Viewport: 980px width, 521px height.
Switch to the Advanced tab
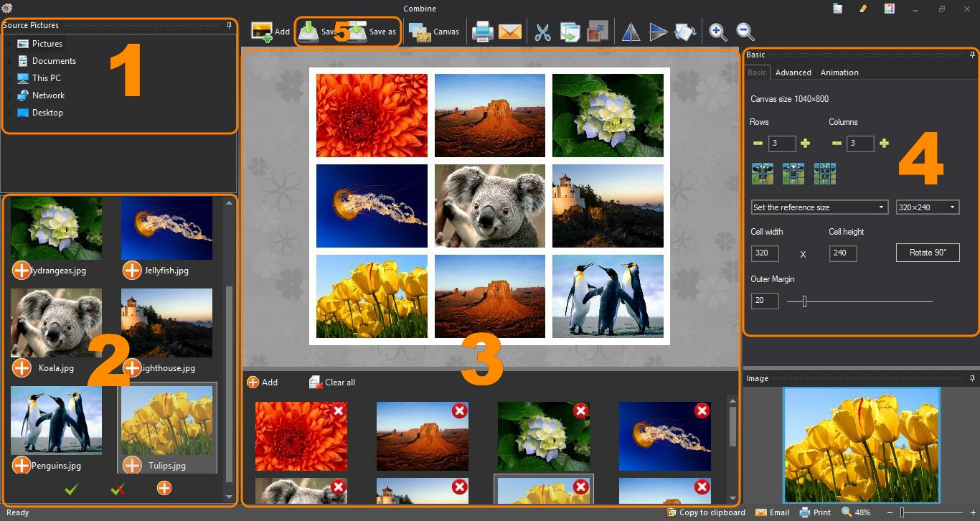pyautogui.click(x=793, y=72)
